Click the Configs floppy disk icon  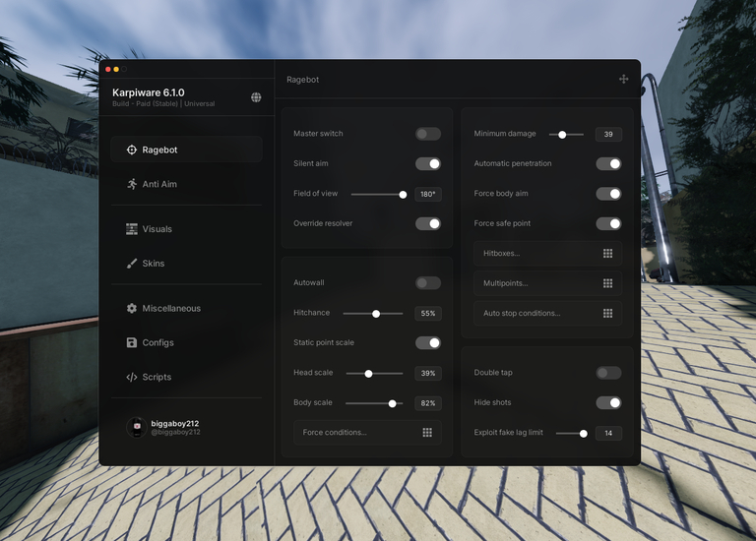(x=132, y=342)
